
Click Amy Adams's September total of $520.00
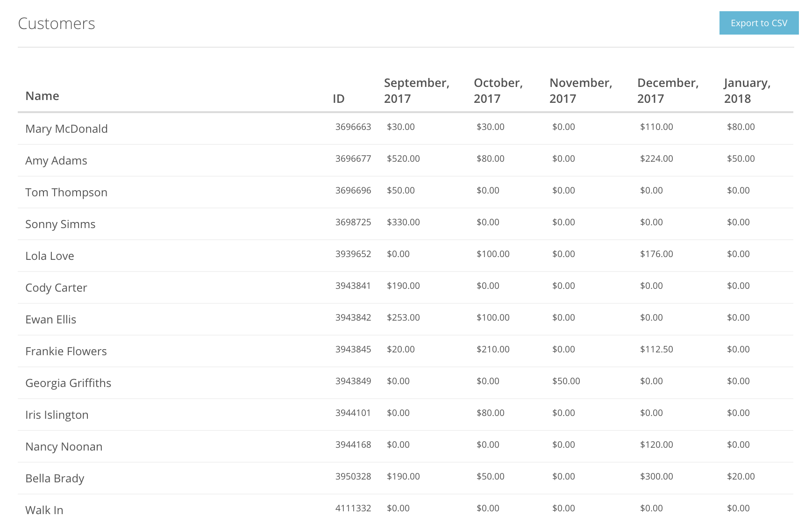point(403,158)
